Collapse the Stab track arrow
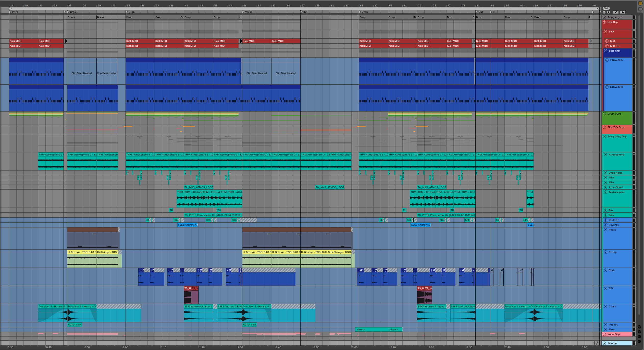The image size is (644, 350). click(605, 270)
